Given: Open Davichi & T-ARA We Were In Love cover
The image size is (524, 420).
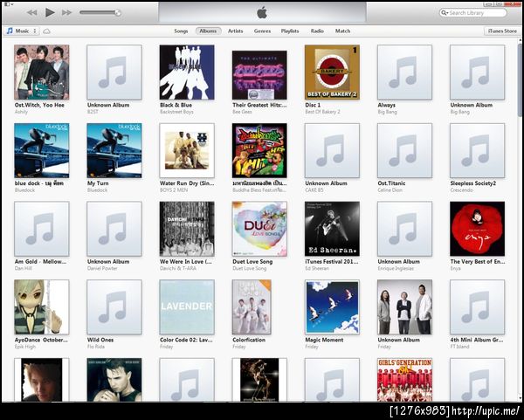Looking at the screenshot, I should (x=187, y=229).
